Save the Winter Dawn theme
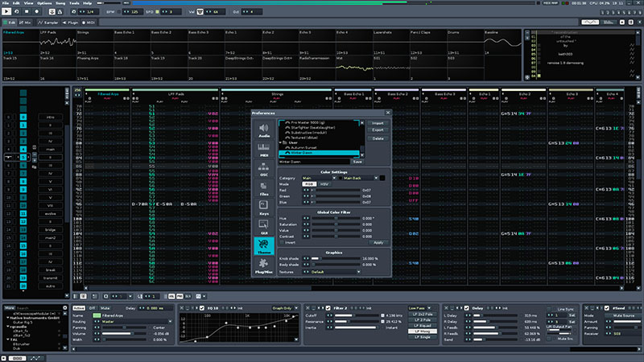Screen dimensions: 644x362 pyautogui.click(x=357, y=162)
